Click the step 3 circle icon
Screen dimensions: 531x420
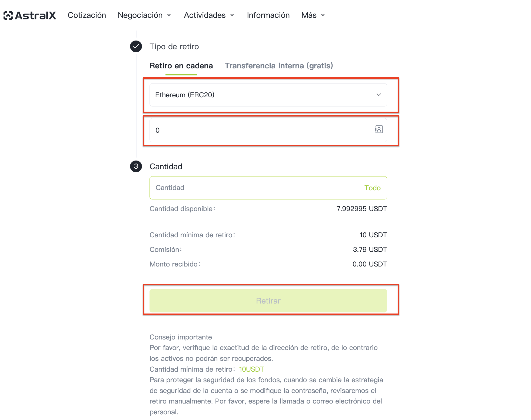(136, 166)
